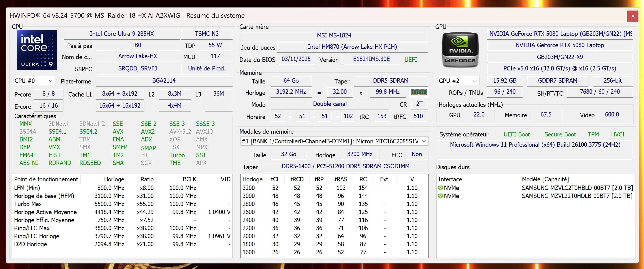The height and width of the screenshot is (269, 644).
Task: Click the green memory module icon
Action: [419, 92]
